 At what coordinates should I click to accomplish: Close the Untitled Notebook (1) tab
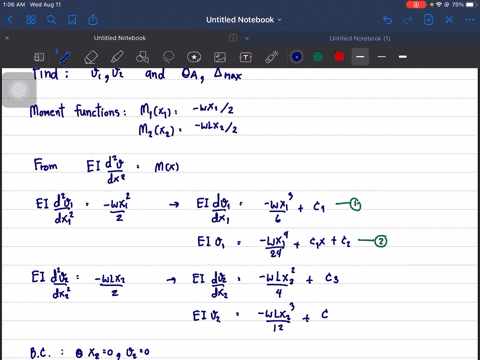pyautogui.click(x=247, y=38)
